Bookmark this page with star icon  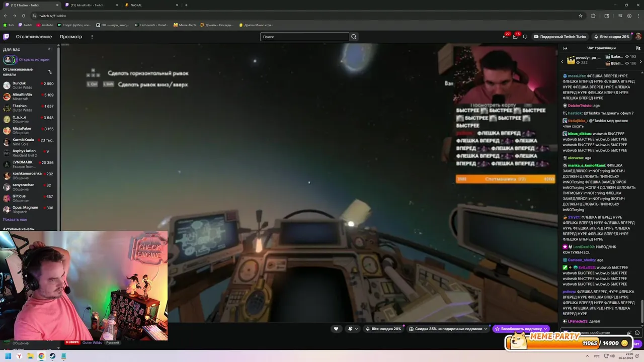(x=581, y=16)
